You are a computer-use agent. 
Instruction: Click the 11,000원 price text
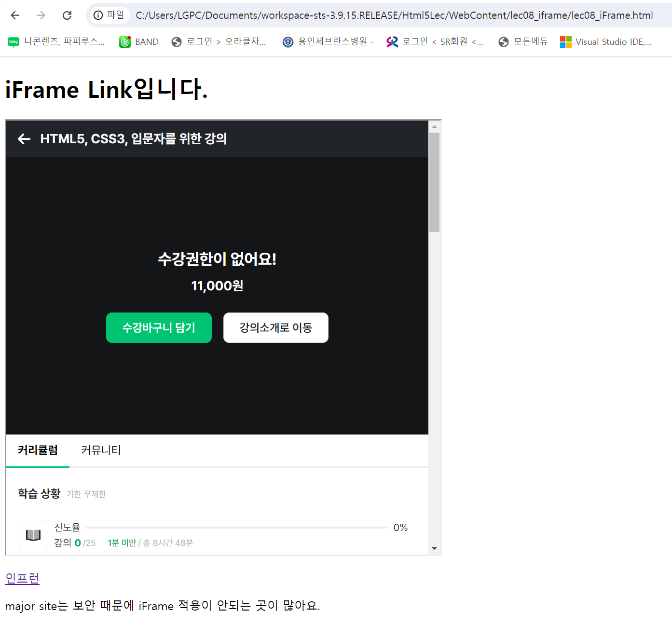click(x=217, y=286)
